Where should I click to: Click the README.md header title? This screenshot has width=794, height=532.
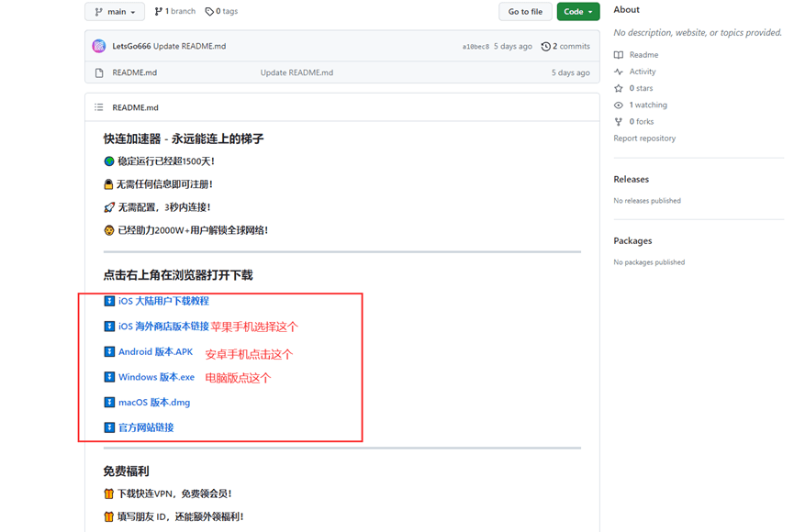[135, 107]
